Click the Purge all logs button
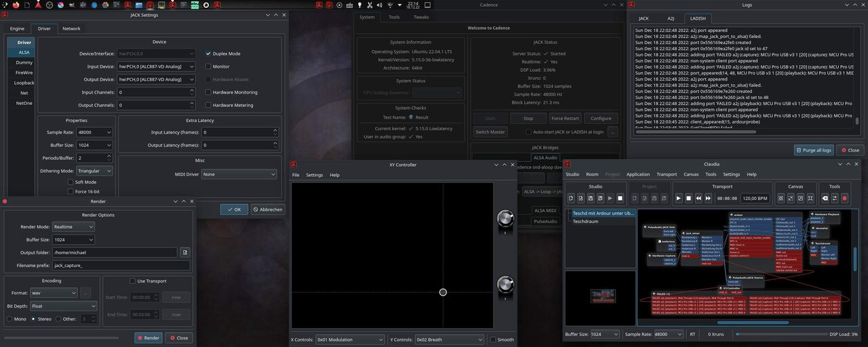The height and width of the screenshot is (347, 868). pos(814,150)
